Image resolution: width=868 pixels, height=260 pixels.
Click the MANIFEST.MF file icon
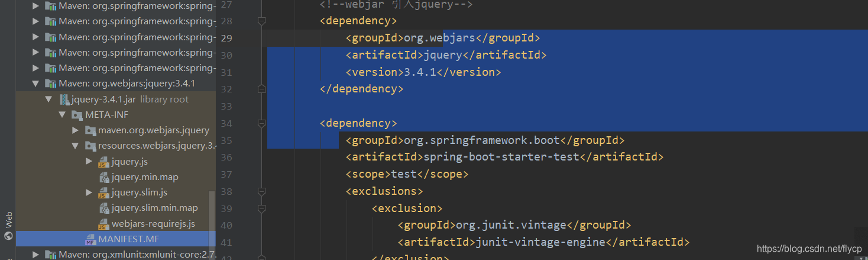(90, 239)
